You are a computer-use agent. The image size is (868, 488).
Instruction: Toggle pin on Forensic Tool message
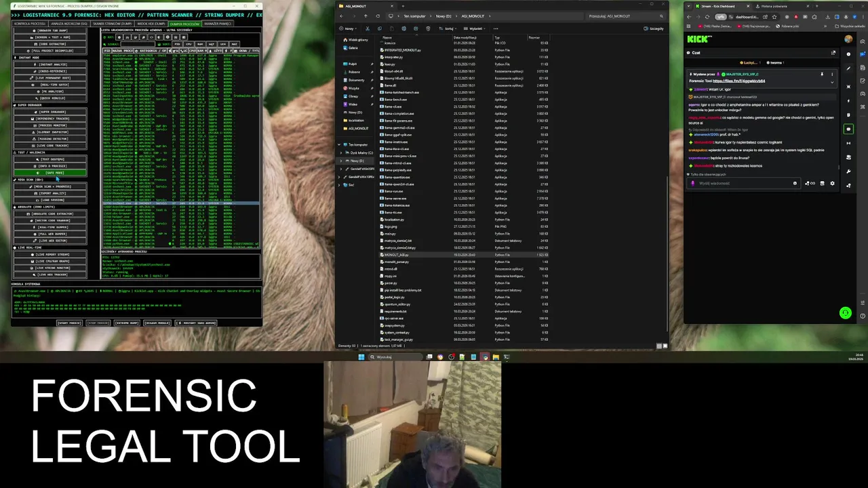pos(822,75)
